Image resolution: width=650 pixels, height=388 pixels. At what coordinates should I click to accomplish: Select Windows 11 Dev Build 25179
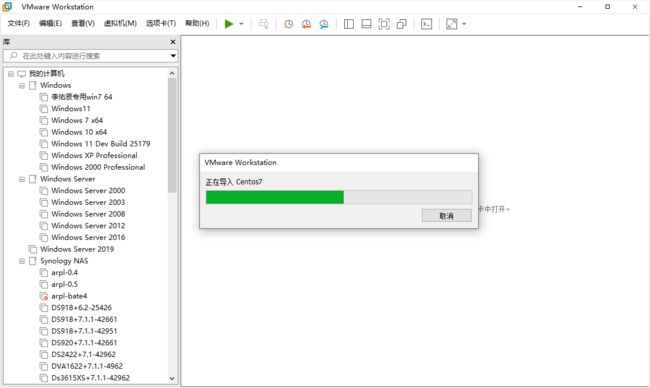(101, 144)
